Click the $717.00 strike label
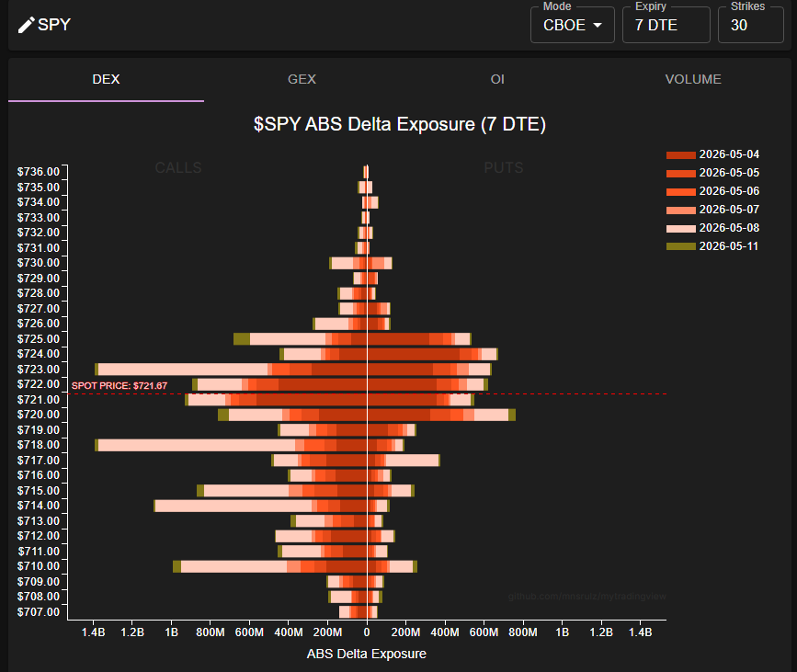The image size is (797, 672). coord(39,460)
